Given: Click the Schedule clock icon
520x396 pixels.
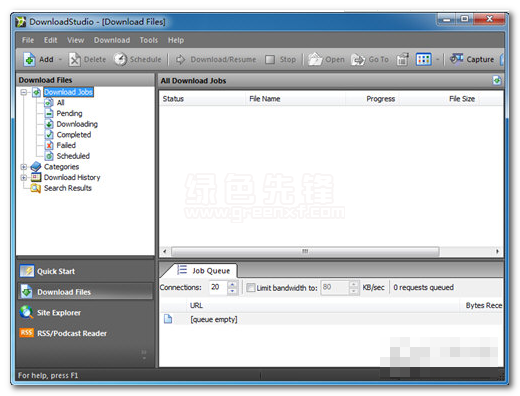Looking at the screenshot, I should pyautogui.click(x=120, y=59).
